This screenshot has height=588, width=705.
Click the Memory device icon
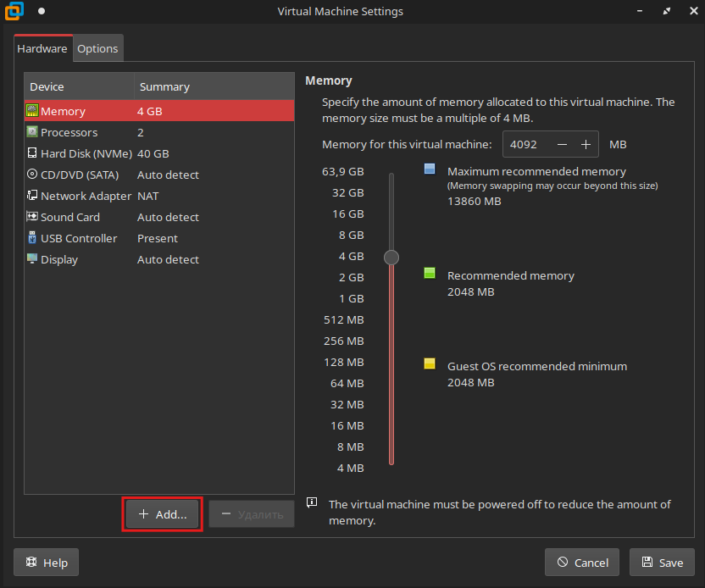click(32, 111)
